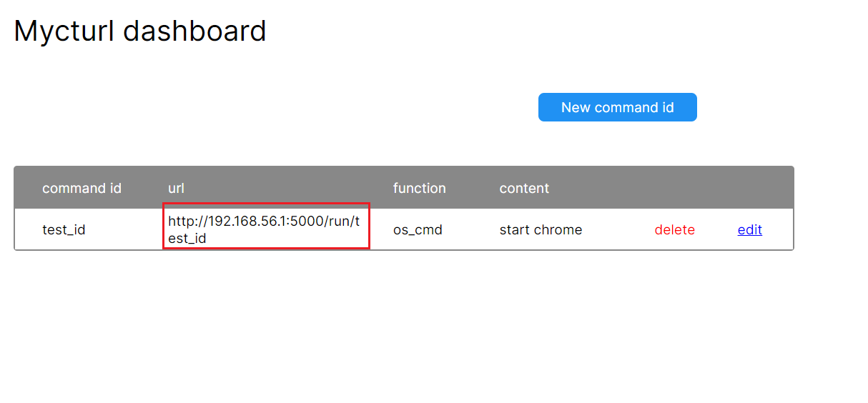The image size is (868, 403).
Task: Open the edit link for test_id
Action: 749,229
